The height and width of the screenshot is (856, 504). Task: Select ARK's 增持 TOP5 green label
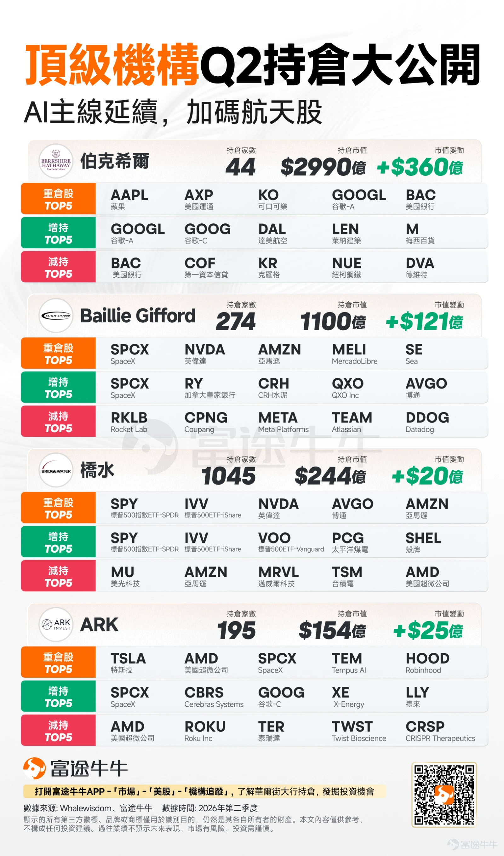click(58, 696)
